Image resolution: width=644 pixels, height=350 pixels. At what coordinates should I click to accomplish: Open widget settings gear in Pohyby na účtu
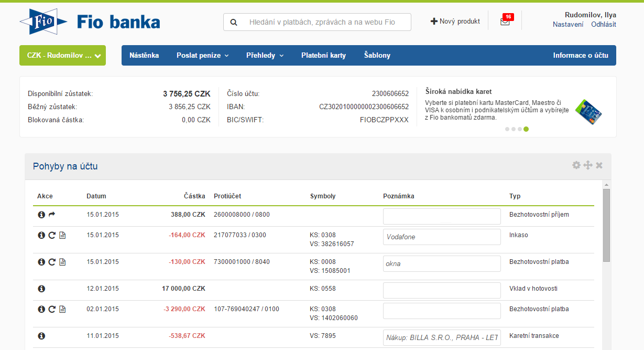576,165
